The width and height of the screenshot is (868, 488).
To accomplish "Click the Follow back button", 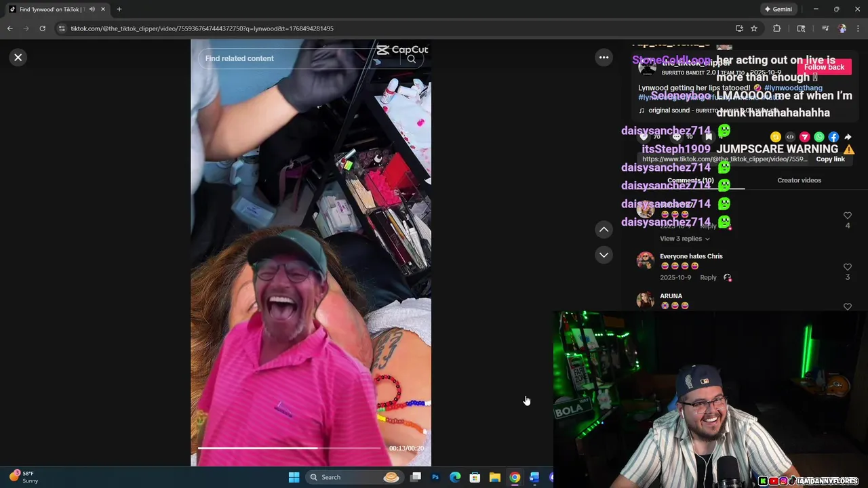I will (824, 67).
